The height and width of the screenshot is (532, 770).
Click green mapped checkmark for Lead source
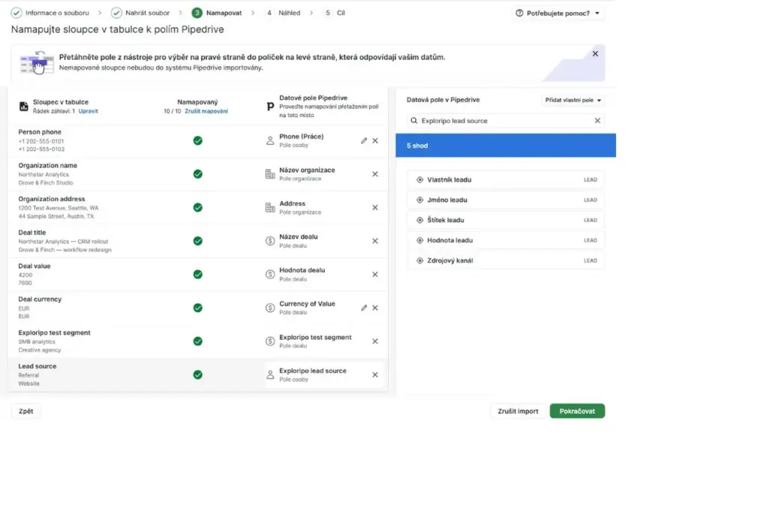tap(198, 375)
